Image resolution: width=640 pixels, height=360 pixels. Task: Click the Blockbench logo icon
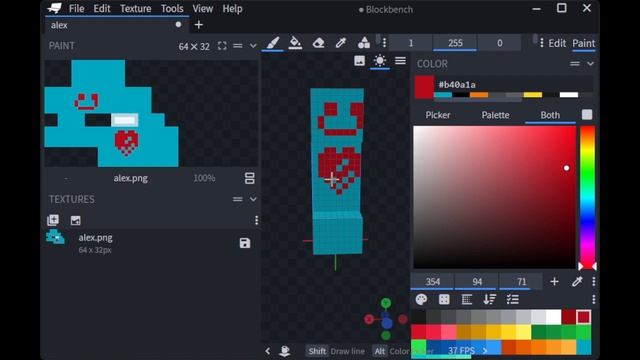pos(54,8)
